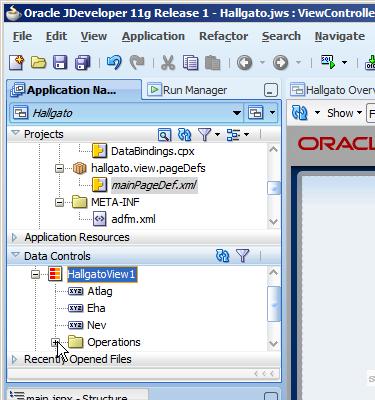This screenshot has height=400, width=375.
Task: Click the Cut scissors icon
Action: [168, 63]
